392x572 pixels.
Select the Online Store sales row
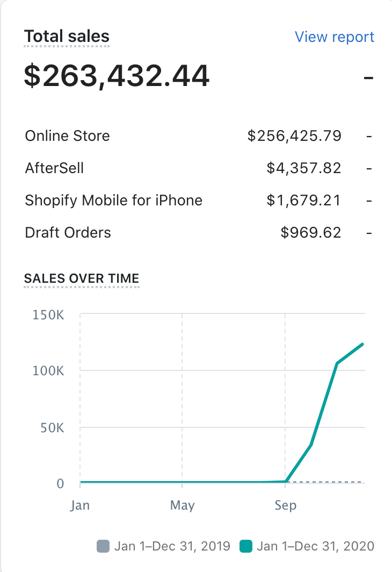67,135
